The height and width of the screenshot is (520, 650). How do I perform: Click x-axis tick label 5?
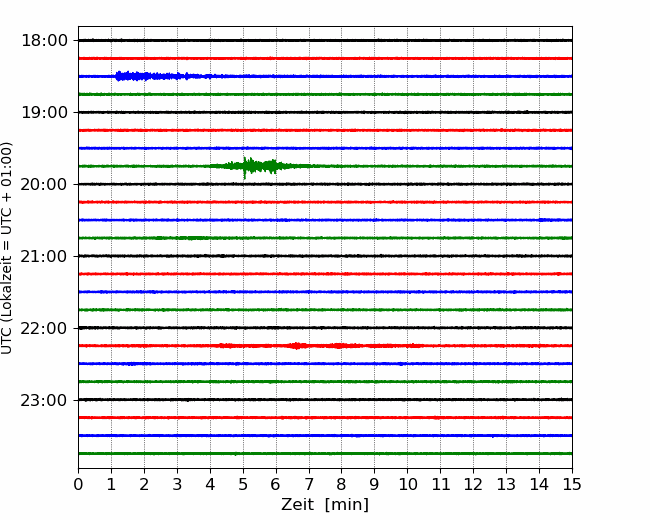243,484
